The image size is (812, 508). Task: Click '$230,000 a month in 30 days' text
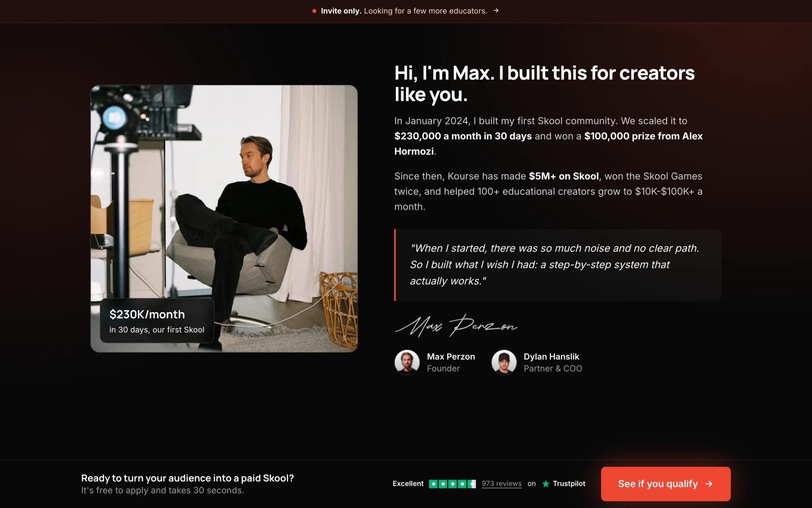click(463, 136)
